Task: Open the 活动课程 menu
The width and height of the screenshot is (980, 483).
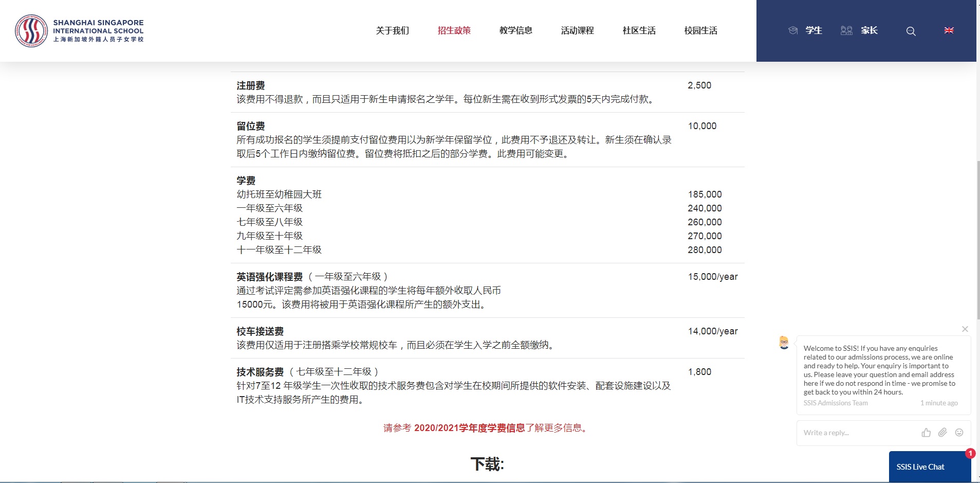Action: (577, 31)
